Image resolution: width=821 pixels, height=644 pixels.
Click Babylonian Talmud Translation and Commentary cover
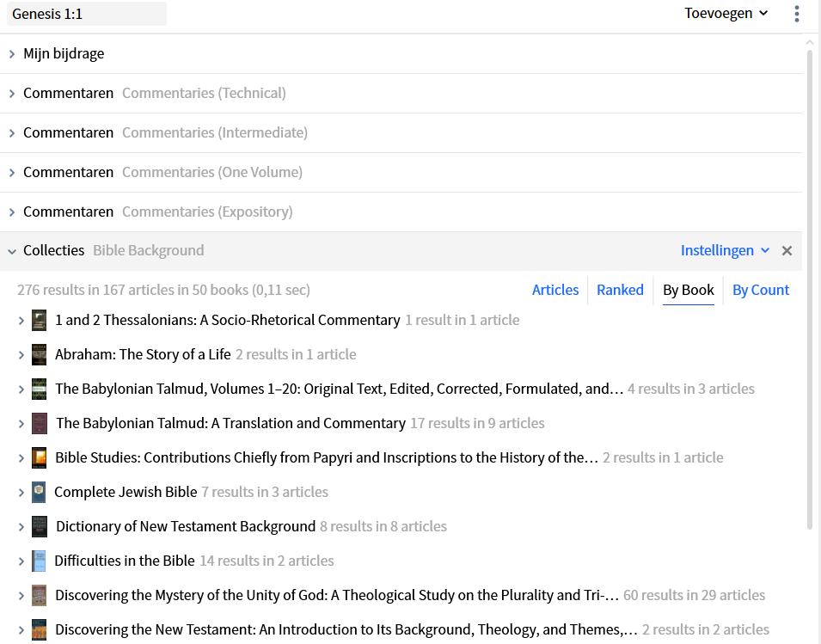point(40,424)
